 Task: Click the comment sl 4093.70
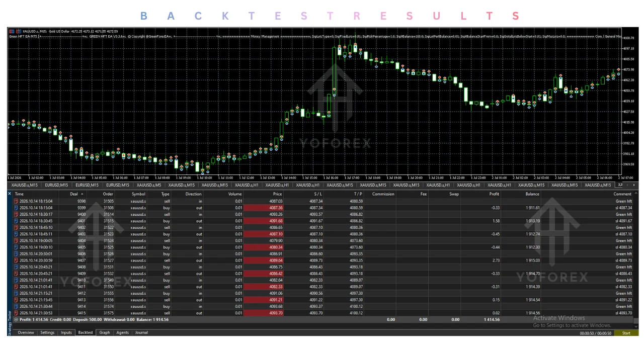[623, 313]
